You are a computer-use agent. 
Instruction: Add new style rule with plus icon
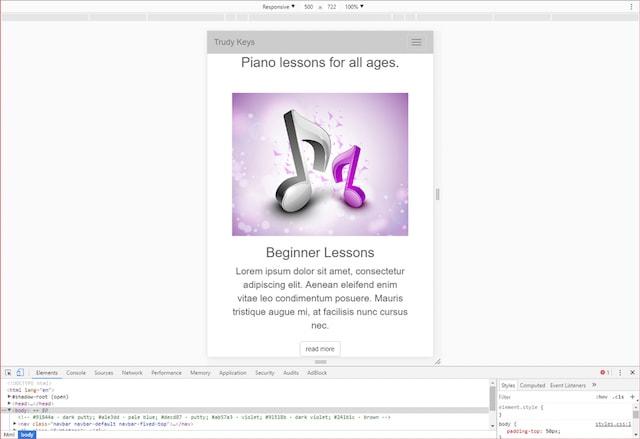tap(632, 396)
